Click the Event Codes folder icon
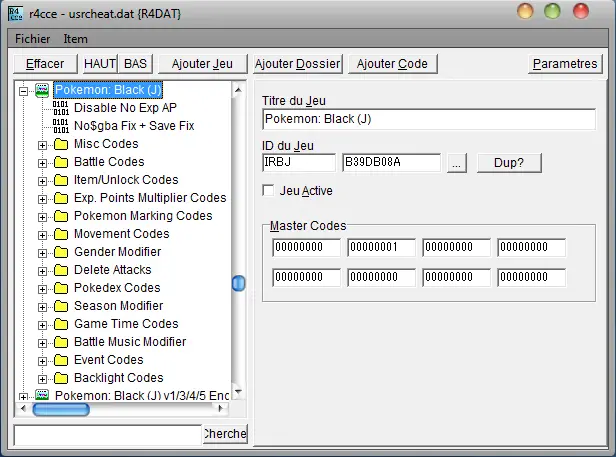This screenshot has height=457, width=616. pos(61,360)
